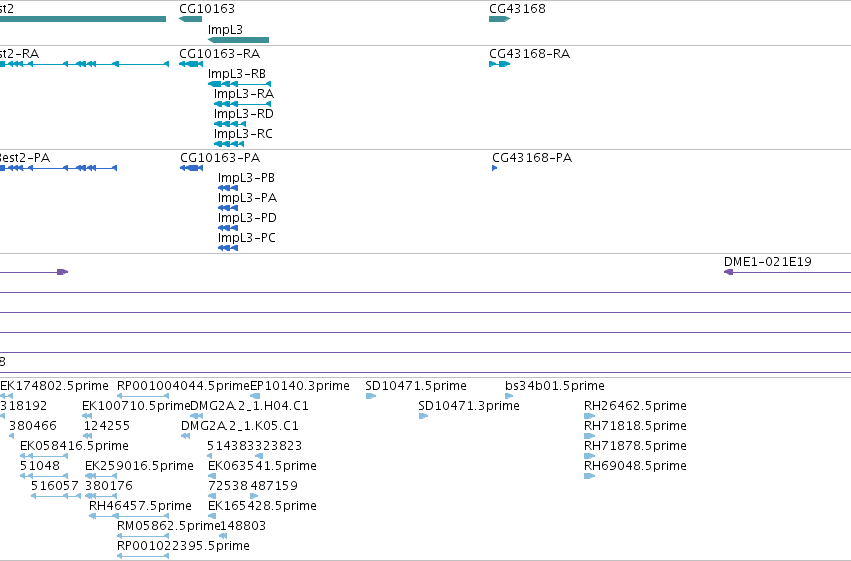Open the RH26462.5prime EST label
Screen dimensions: 851x561
pos(635,406)
